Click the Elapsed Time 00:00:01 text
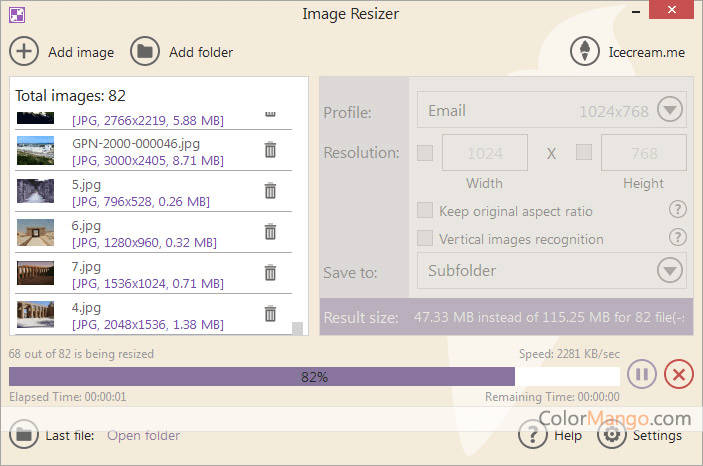The height and width of the screenshot is (466, 703). (x=68, y=397)
